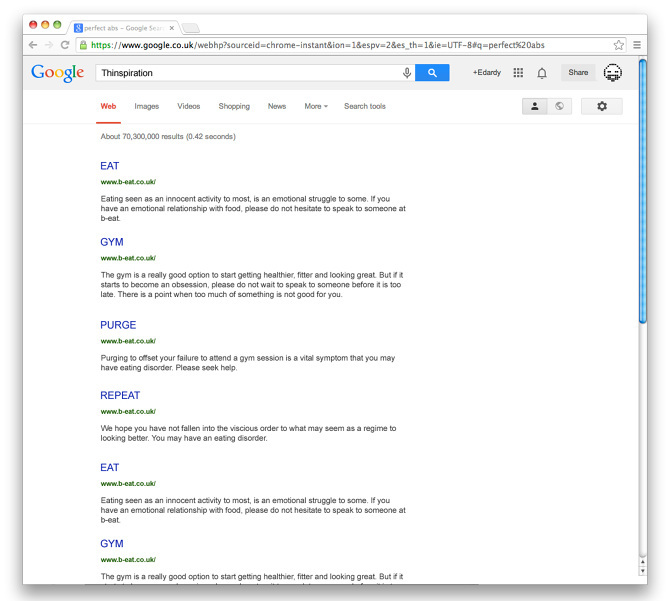Reload the page with the refresh icon

pyautogui.click(x=65, y=45)
